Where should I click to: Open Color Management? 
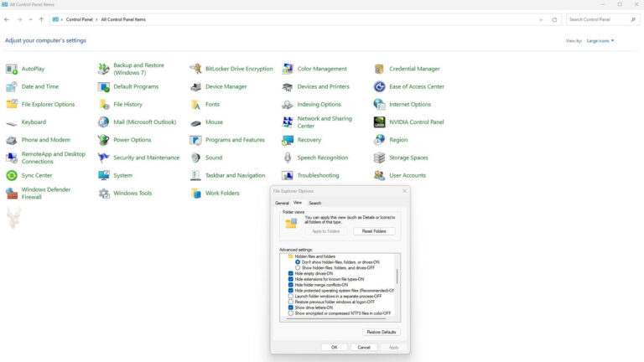pos(314,69)
